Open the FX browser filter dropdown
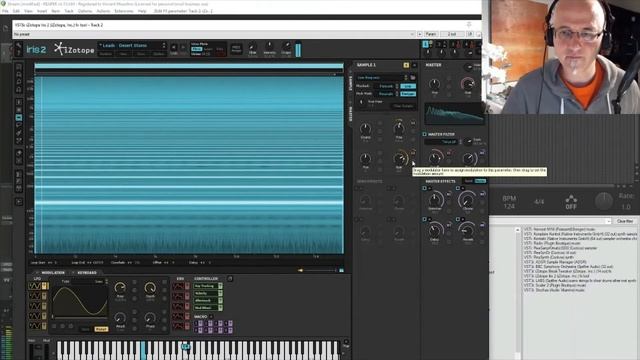This screenshot has width=640, height=360. point(550,221)
